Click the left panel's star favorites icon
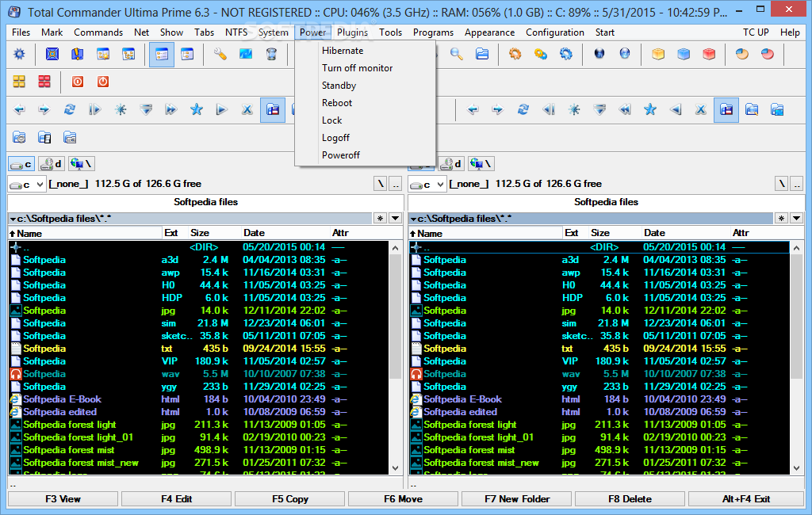Screen dimensions: 812x515 tap(197, 109)
